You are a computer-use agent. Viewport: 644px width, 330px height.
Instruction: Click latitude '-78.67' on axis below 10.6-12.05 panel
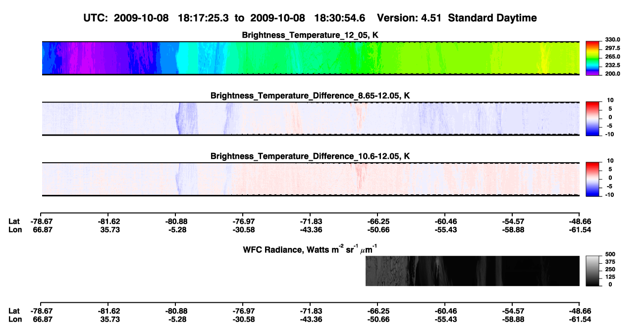(41, 221)
